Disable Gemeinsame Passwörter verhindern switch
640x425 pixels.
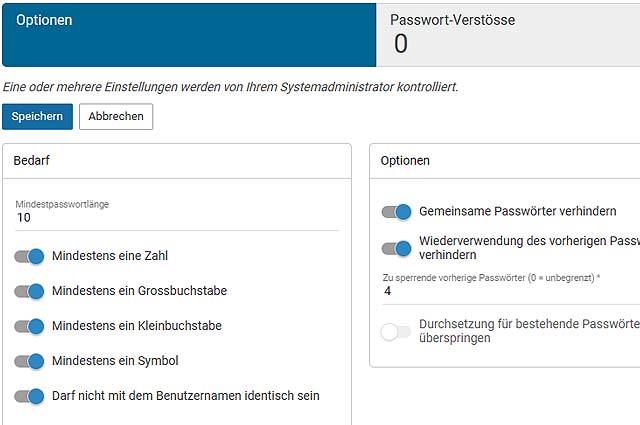[396, 212]
